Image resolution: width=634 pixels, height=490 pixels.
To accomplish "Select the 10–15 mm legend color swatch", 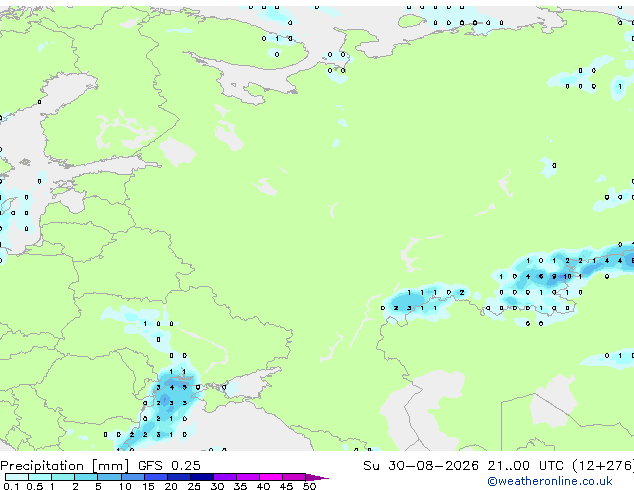I will coord(132,477).
